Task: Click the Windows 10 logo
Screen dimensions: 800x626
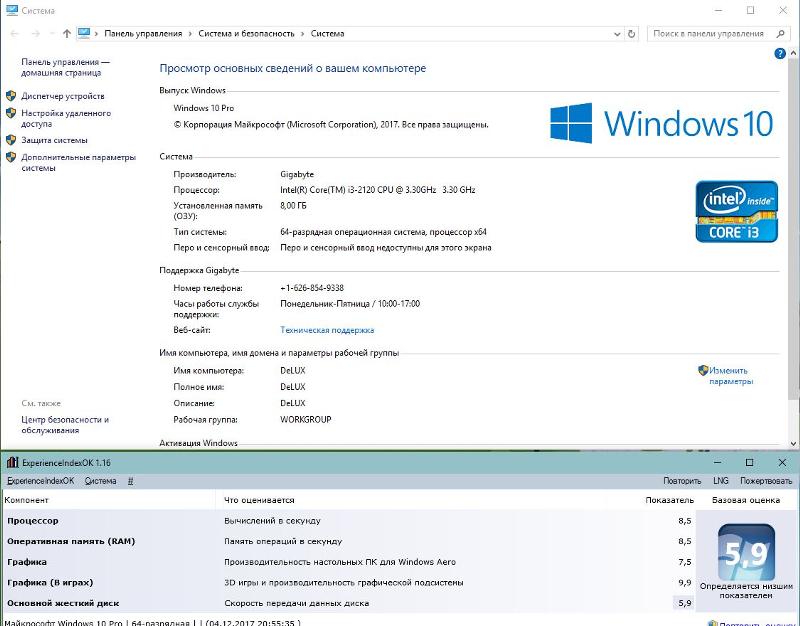Action: (x=662, y=123)
